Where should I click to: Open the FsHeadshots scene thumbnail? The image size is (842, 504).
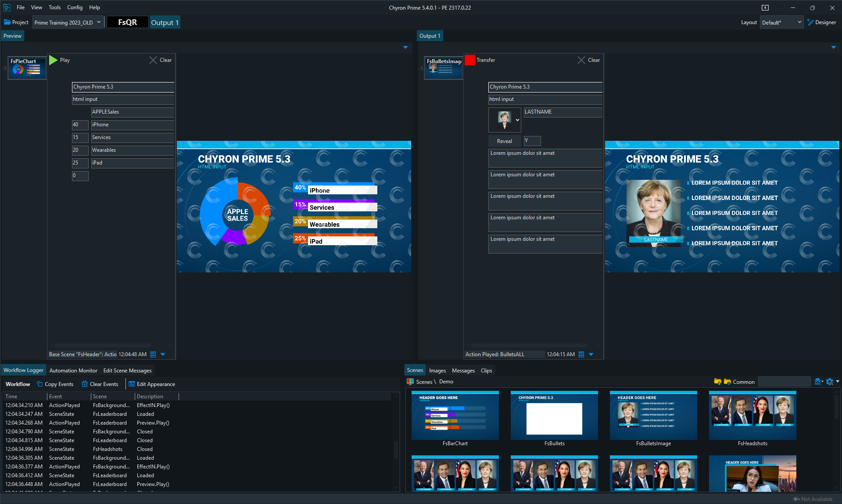pos(752,415)
